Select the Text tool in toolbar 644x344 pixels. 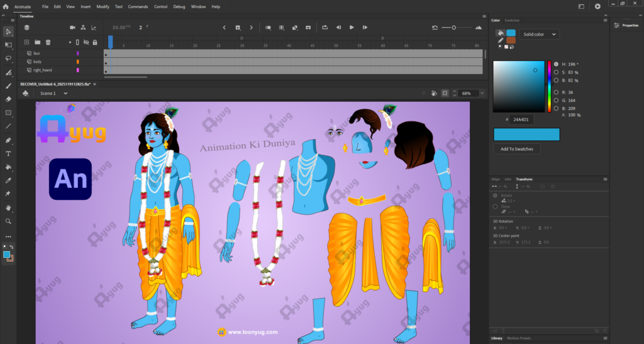coord(8,153)
